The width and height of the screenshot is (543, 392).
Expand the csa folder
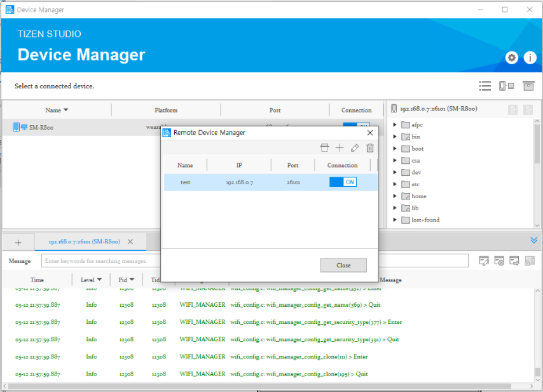pos(395,160)
